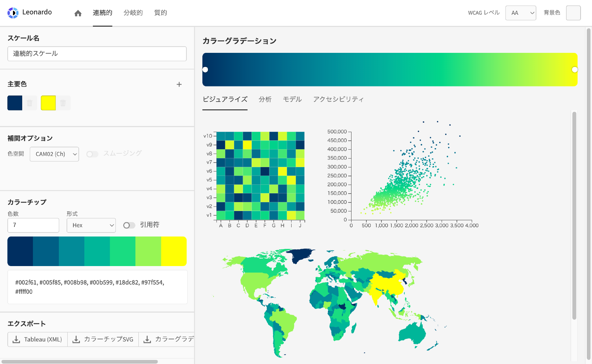Open the WCAG レベル AA dropdown
The height and width of the screenshot is (364, 592).
[x=521, y=13]
